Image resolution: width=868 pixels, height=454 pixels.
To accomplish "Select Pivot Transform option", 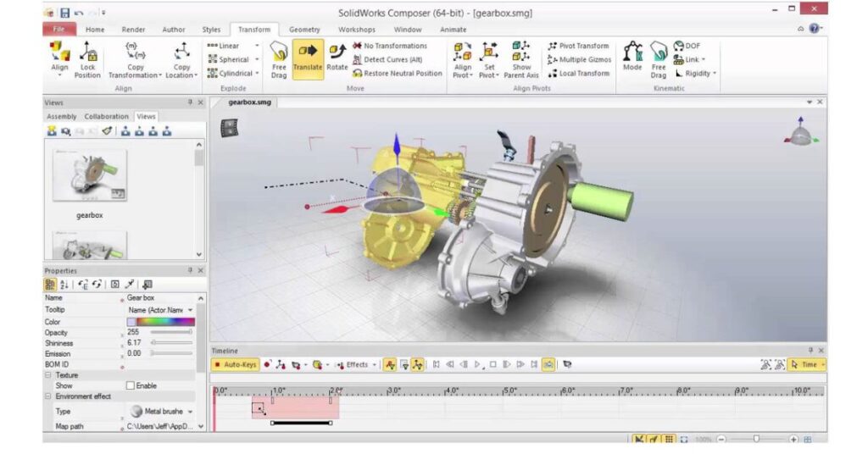I will (x=578, y=46).
